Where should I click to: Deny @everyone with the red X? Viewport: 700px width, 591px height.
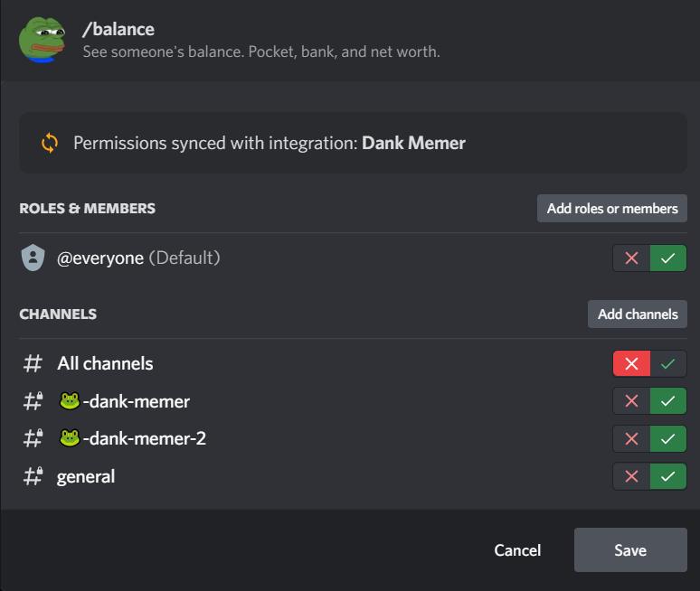pos(631,258)
